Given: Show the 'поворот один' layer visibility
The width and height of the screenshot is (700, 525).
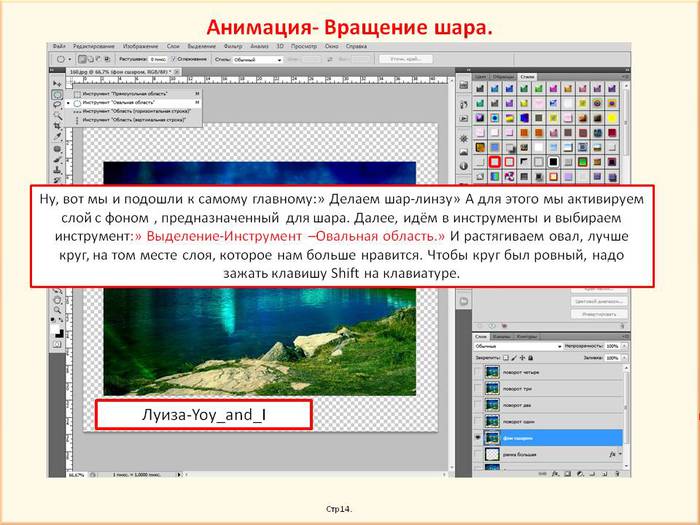Looking at the screenshot, I should (478, 421).
